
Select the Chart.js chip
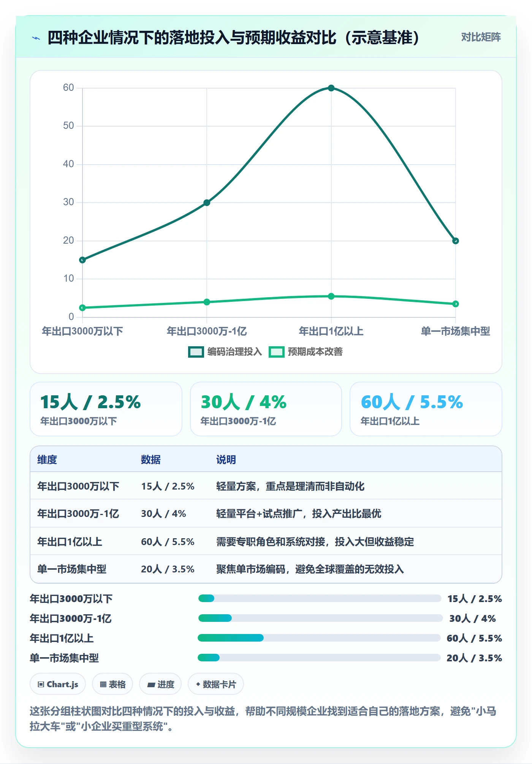tap(58, 684)
